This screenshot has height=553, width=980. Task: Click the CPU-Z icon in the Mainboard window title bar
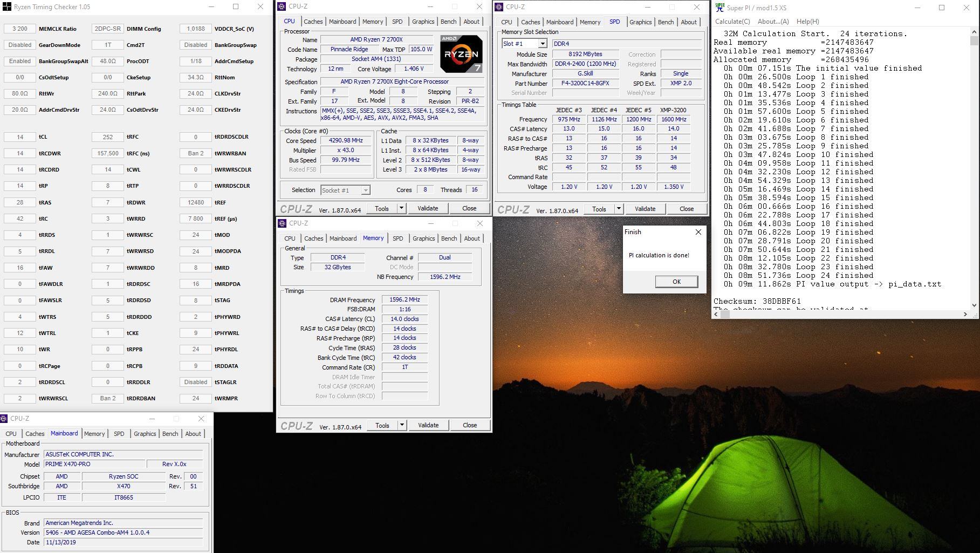(x=4, y=419)
